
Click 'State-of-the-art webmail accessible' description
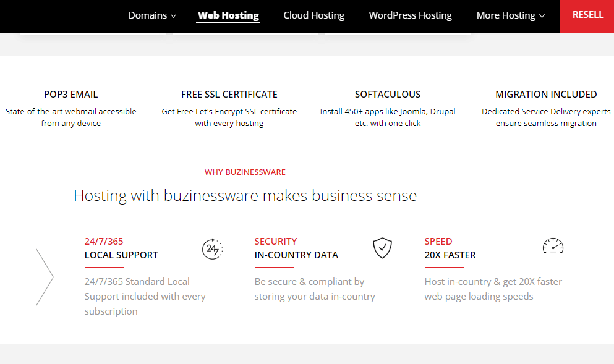71,117
